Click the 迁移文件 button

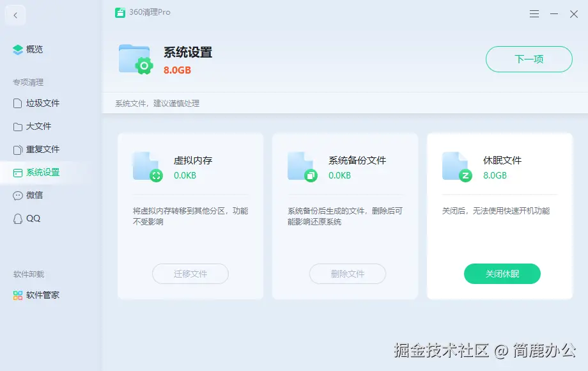click(x=190, y=274)
